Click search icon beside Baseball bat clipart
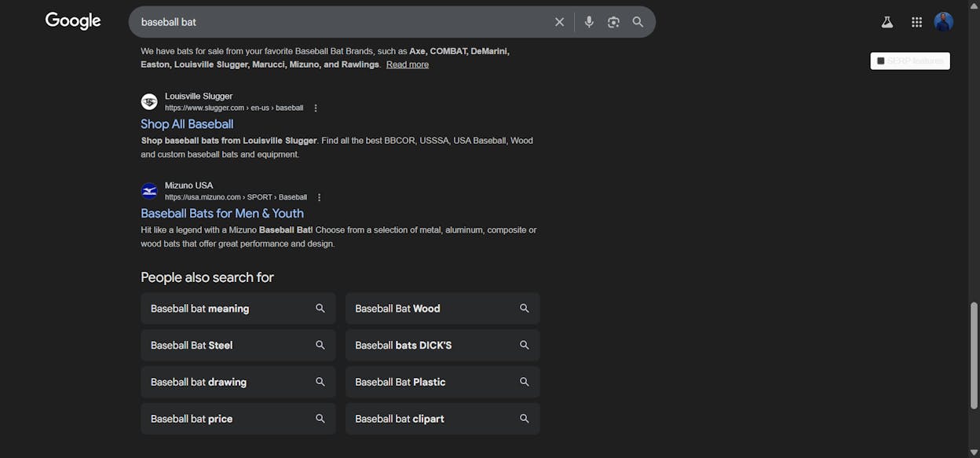The width and height of the screenshot is (980, 458). [x=524, y=419]
